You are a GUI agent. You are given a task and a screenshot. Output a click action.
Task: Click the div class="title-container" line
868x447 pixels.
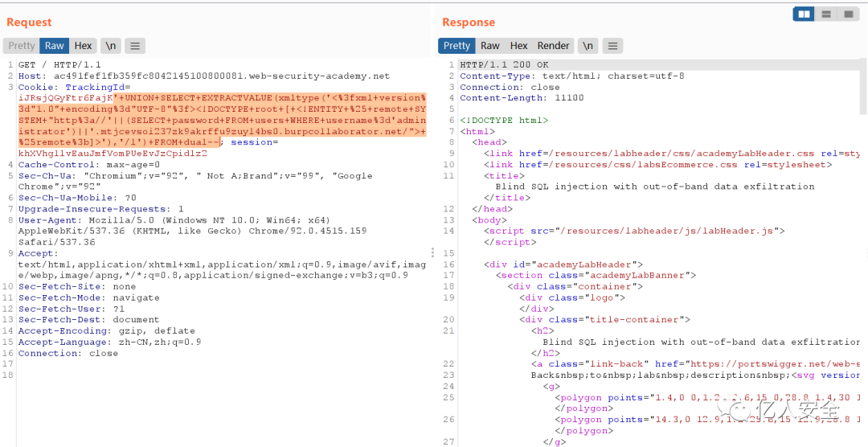click(x=604, y=320)
